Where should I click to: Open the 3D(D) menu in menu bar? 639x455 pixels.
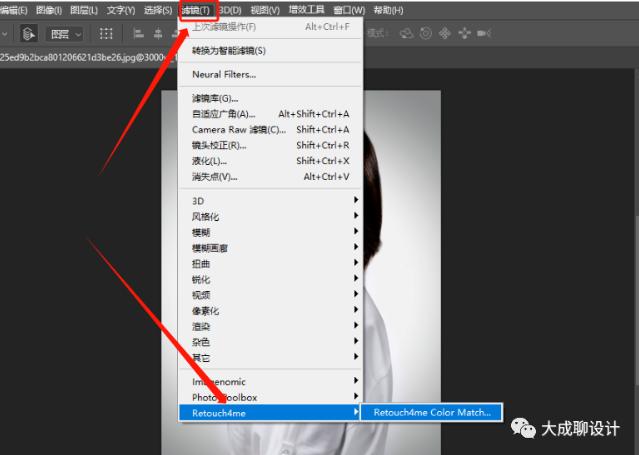click(231, 10)
